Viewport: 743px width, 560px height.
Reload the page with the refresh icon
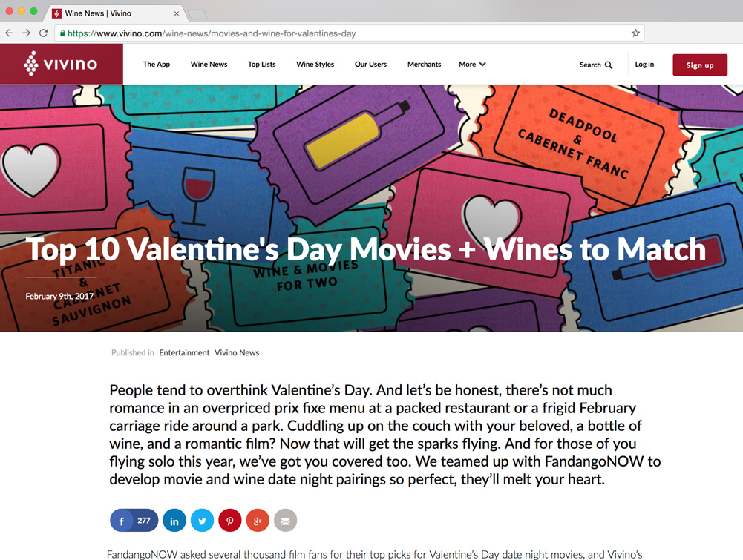click(x=43, y=33)
